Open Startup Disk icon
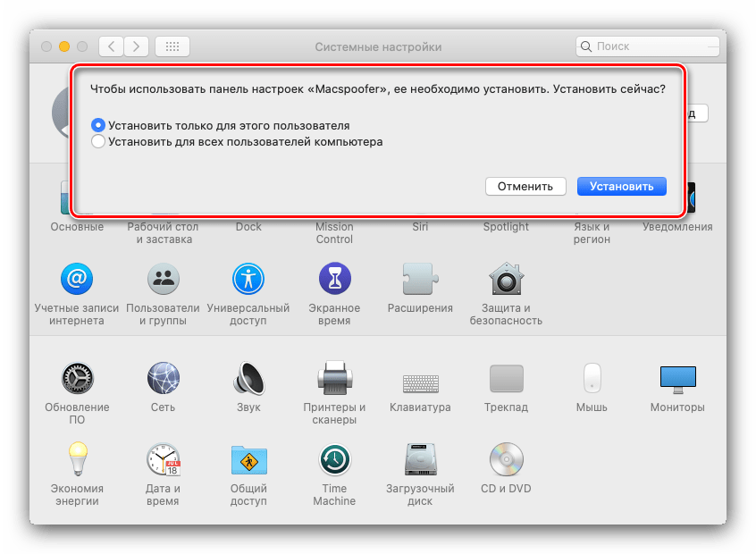Viewport: 756px width, 554px height. (x=420, y=460)
